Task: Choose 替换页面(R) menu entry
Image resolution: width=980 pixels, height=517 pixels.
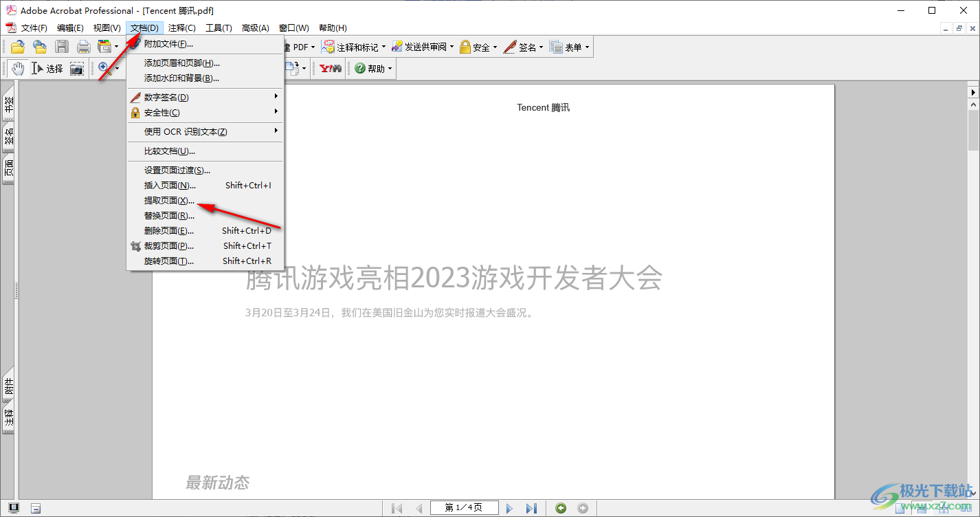Action: coord(205,216)
